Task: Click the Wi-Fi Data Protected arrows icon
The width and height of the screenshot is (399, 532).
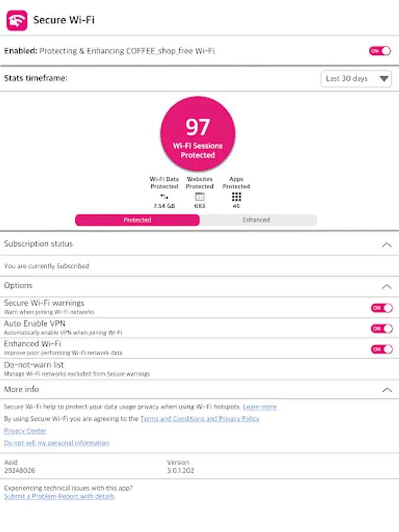Action: coord(164,196)
